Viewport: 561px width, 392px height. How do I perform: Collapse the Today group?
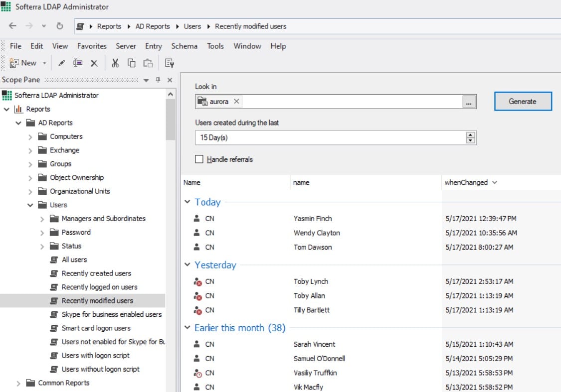click(x=187, y=202)
